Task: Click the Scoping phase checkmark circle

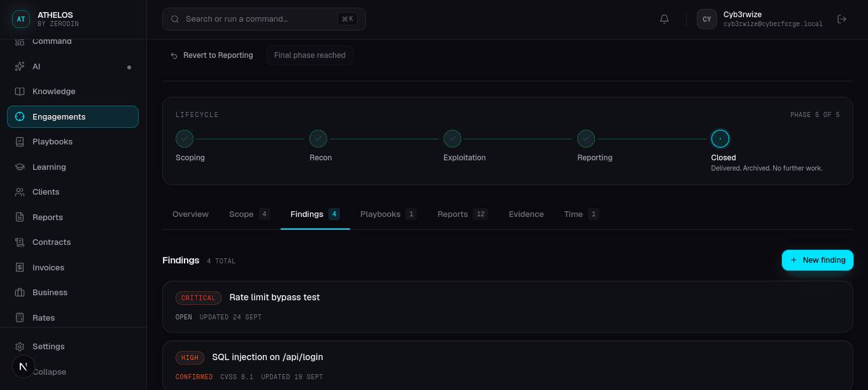Action: pyautogui.click(x=185, y=139)
